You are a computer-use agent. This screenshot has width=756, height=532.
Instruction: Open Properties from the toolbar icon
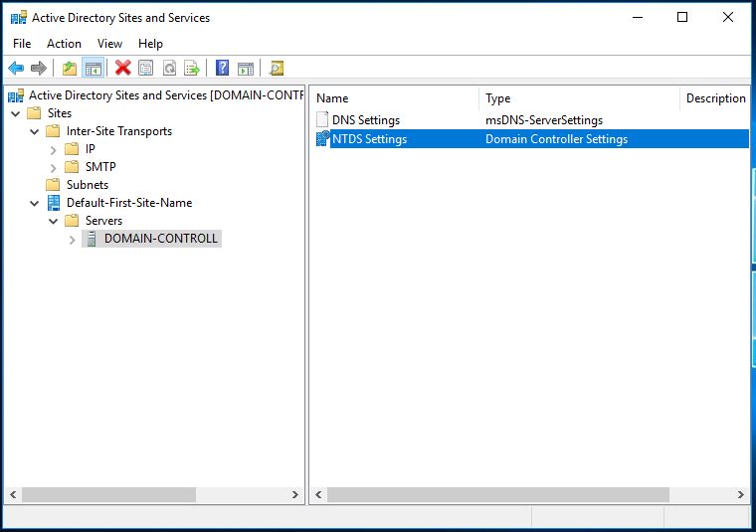(x=146, y=69)
